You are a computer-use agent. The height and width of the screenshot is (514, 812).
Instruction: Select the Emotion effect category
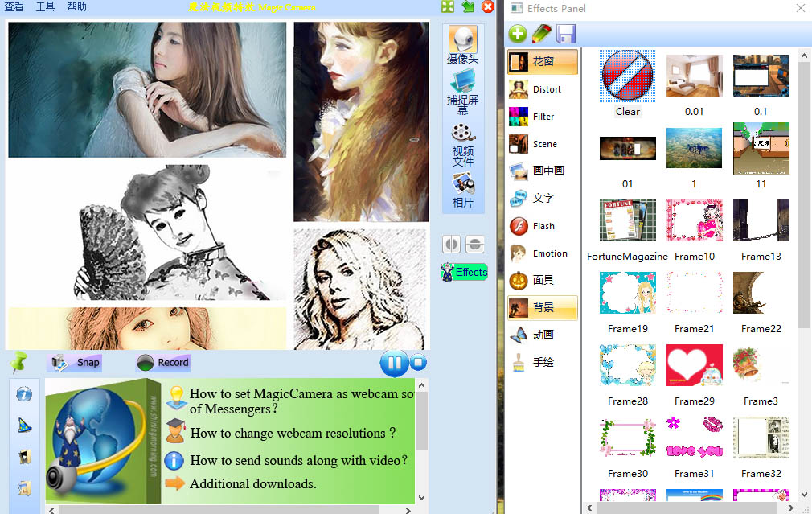[543, 253]
